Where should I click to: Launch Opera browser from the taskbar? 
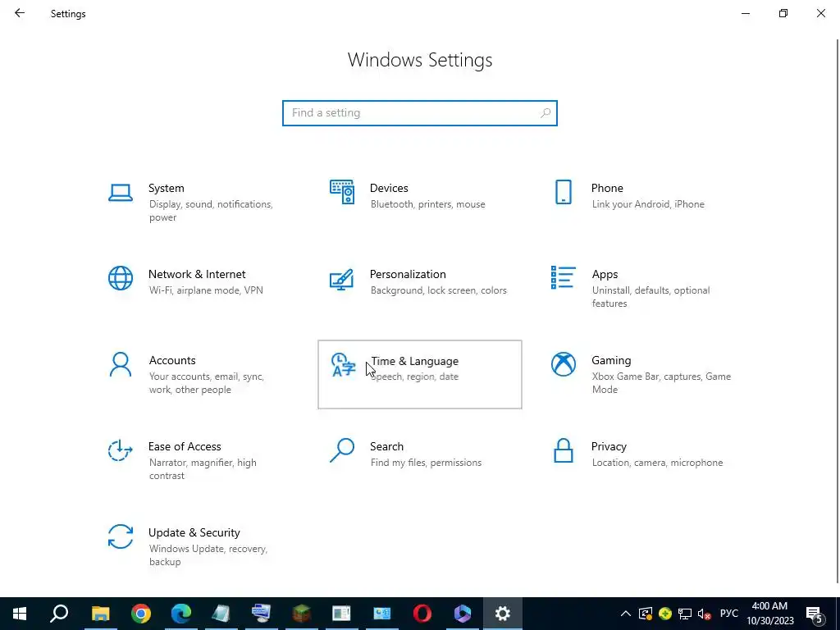(x=422, y=614)
